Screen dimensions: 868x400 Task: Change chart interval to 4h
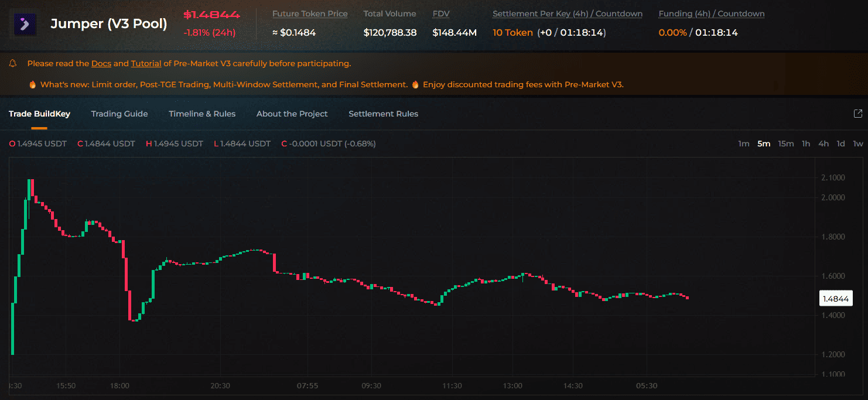[823, 143]
